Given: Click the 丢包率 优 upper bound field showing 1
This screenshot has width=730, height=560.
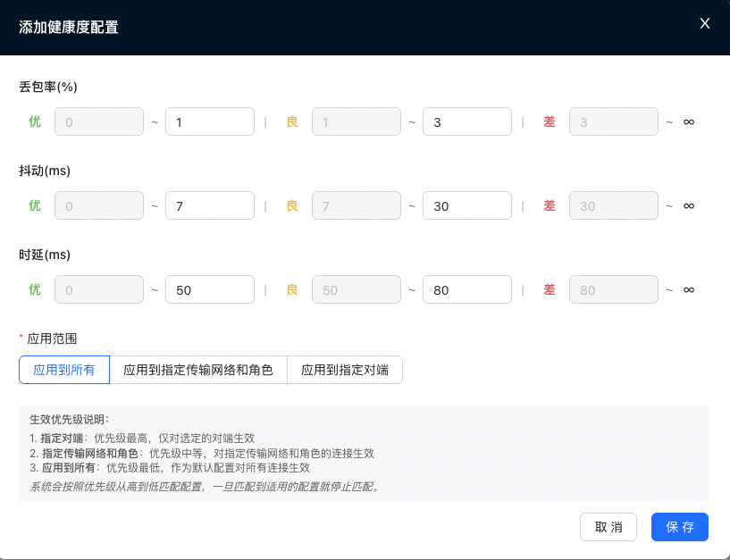Looking at the screenshot, I should coord(210,121).
